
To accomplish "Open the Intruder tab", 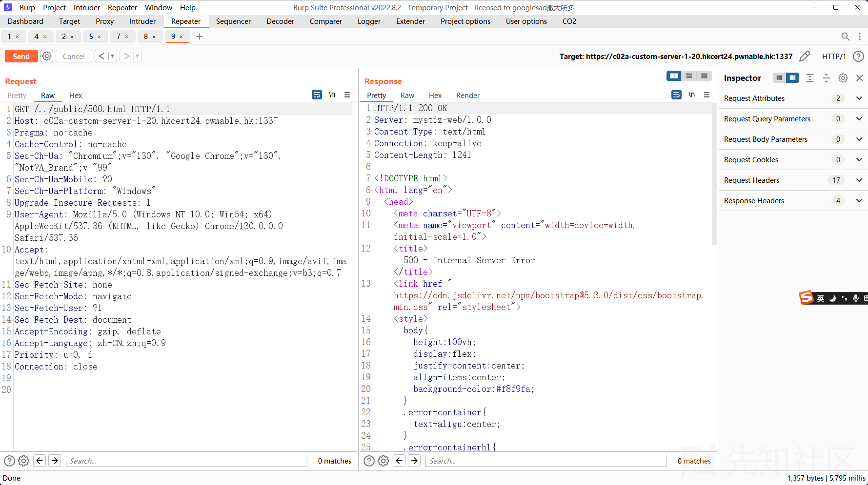I will pyautogui.click(x=142, y=21).
